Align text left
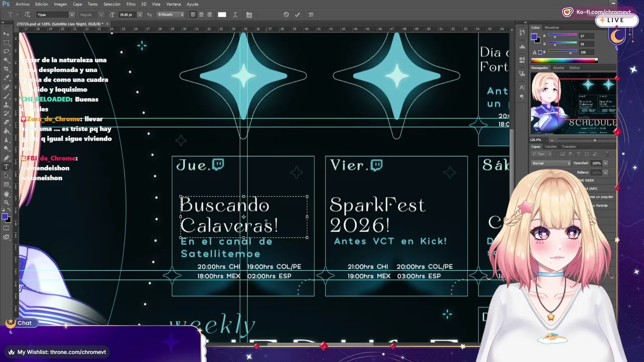Viewport: 644px width, 362px height. [x=193, y=15]
